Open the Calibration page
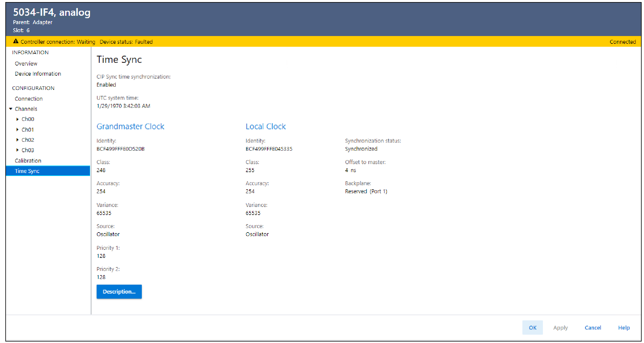The height and width of the screenshot is (343, 644). coord(28,160)
